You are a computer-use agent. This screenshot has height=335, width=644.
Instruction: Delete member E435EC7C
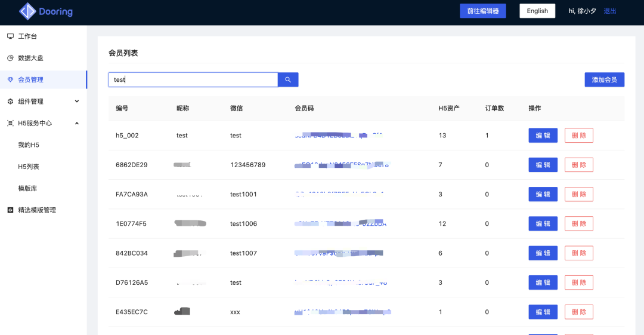(x=578, y=312)
